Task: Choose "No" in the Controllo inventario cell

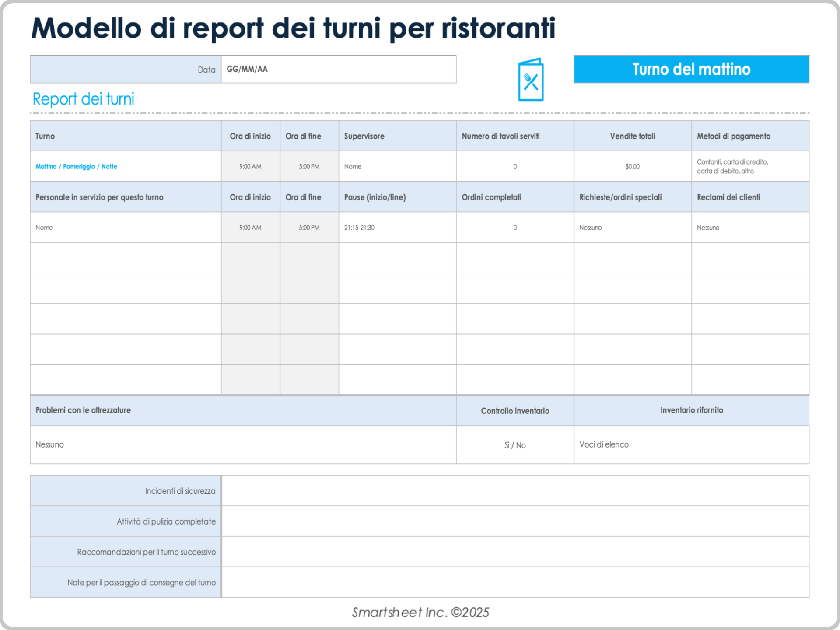Action: click(x=521, y=445)
